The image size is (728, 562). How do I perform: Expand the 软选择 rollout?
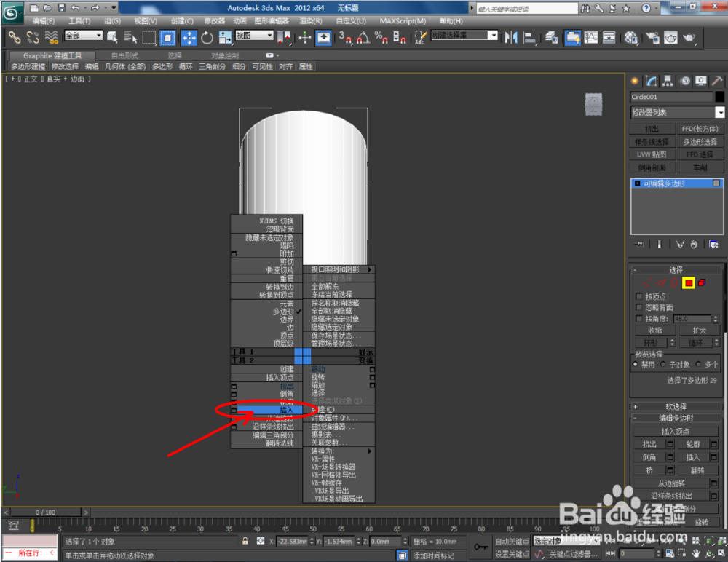click(x=676, y=406)
